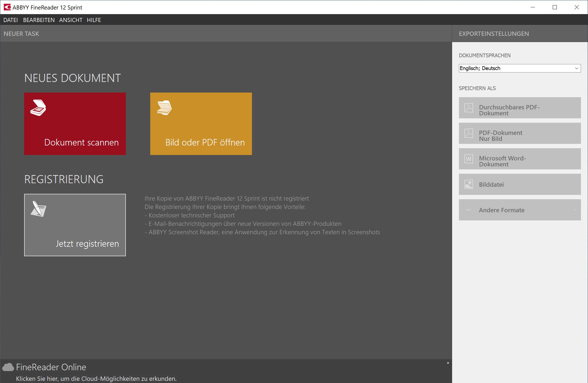Image resolution: width=588 pixels, height=383 pixels.
Task: Click the Word icon beside Microsoft Word-Dokument
Action: click(469, 159)
